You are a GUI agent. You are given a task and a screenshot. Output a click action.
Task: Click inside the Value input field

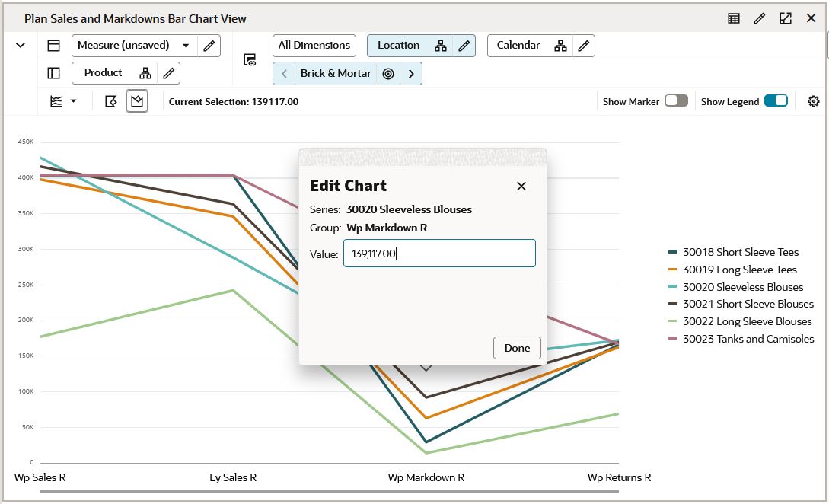point(439,253)
